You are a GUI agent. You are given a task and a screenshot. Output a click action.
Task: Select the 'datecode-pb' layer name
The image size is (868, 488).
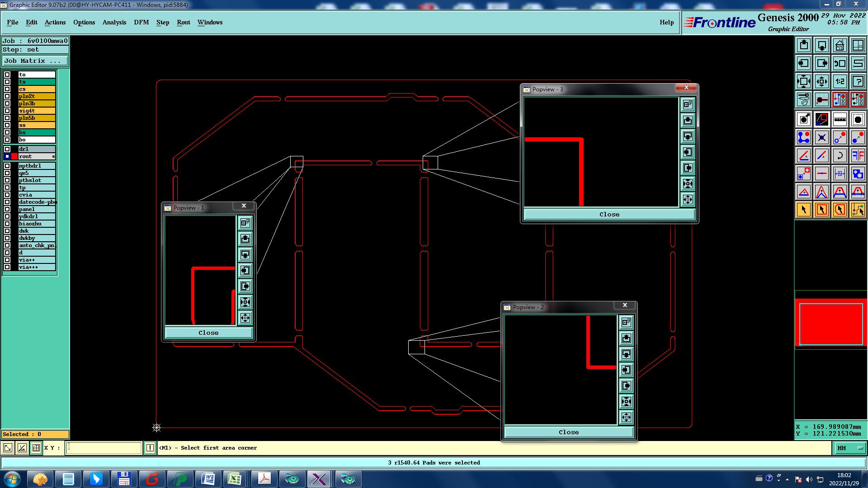pyautogui.click(x=37, y=202)
